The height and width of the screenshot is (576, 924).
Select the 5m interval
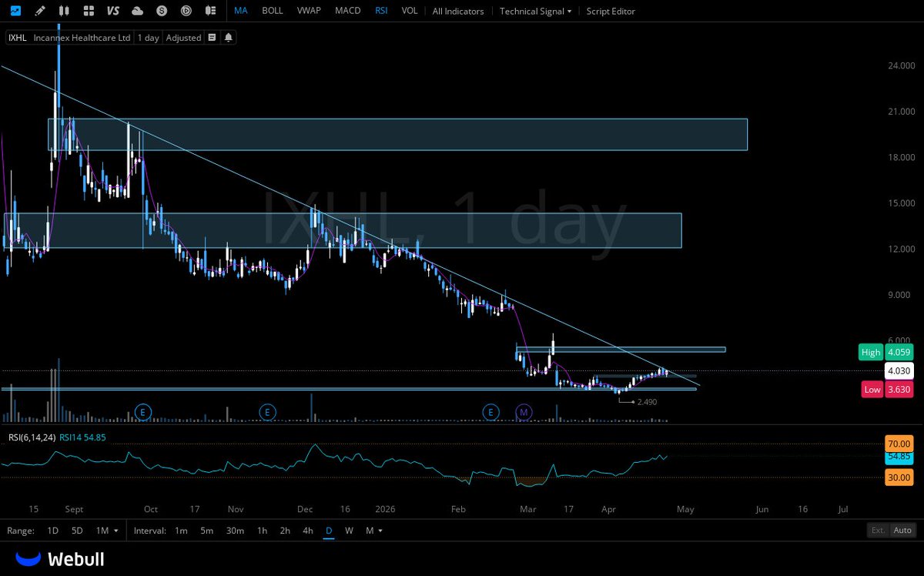point(206,531)
